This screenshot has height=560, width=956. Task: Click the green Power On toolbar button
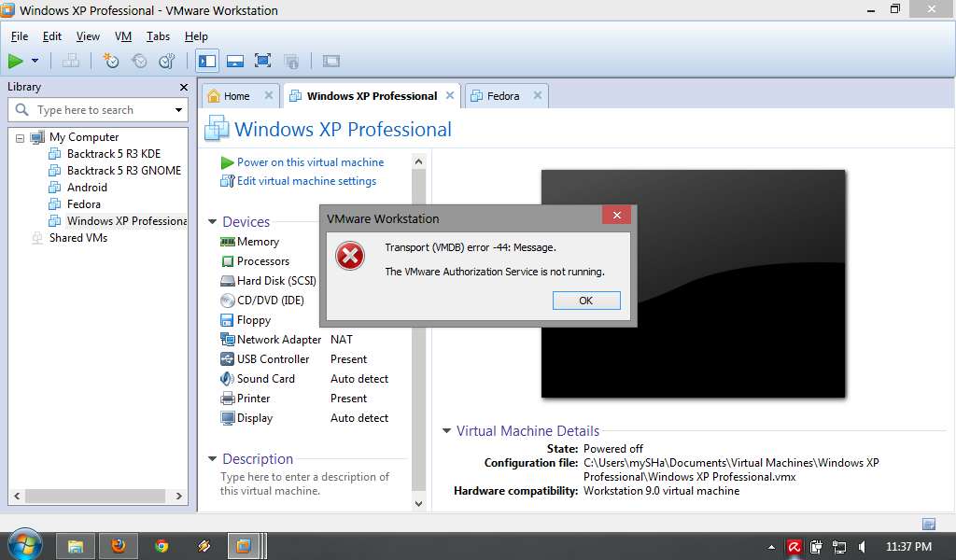(16, 61)
